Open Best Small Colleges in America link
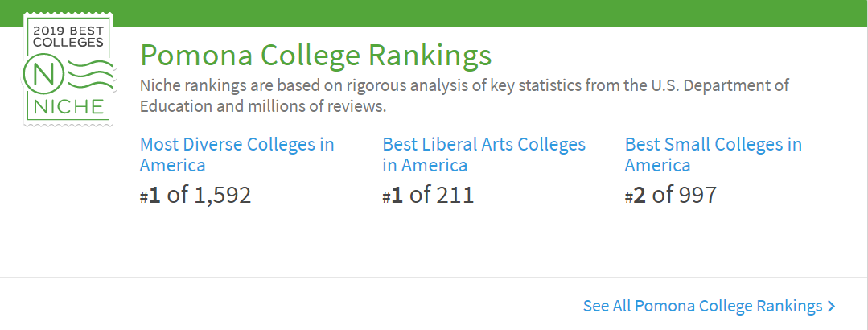The image size is (868, 330). (713, 155)
